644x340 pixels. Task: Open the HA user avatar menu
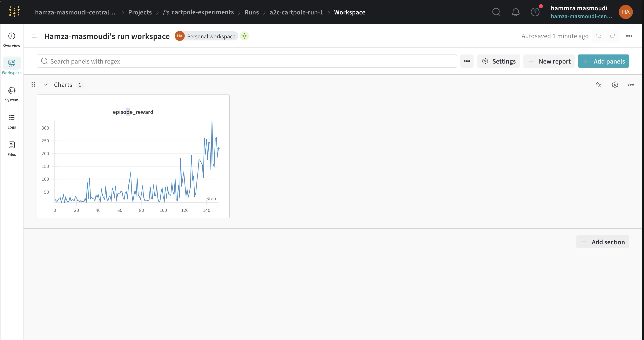(625, 12)
